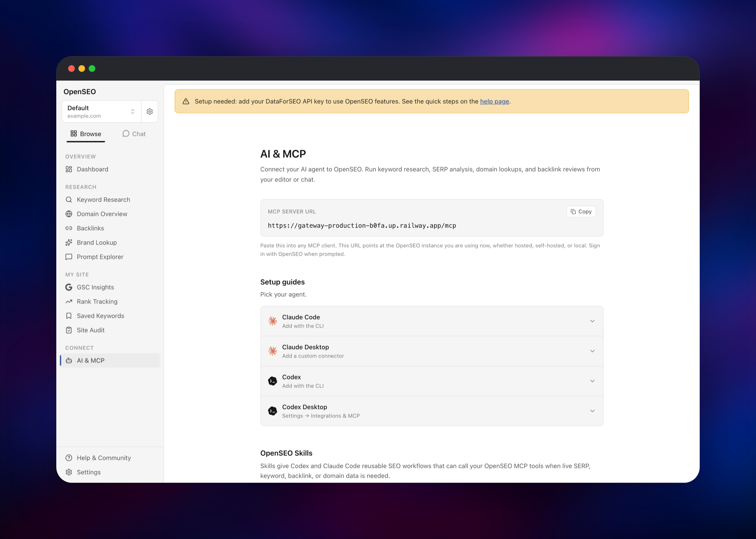The image size is (756, 539).
Task: Click the Backlinks chain icon
Action: click(x=69, y=228)
